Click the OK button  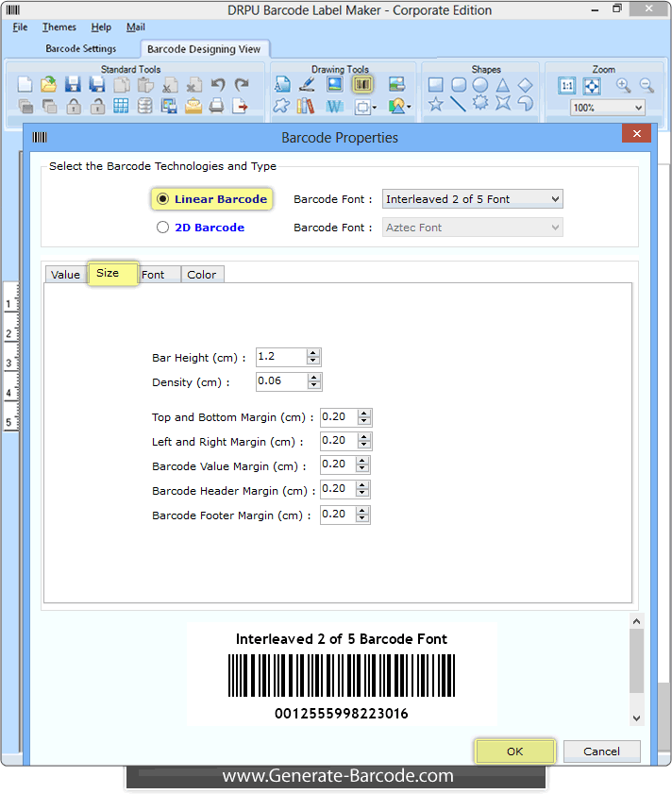(514, 752)
